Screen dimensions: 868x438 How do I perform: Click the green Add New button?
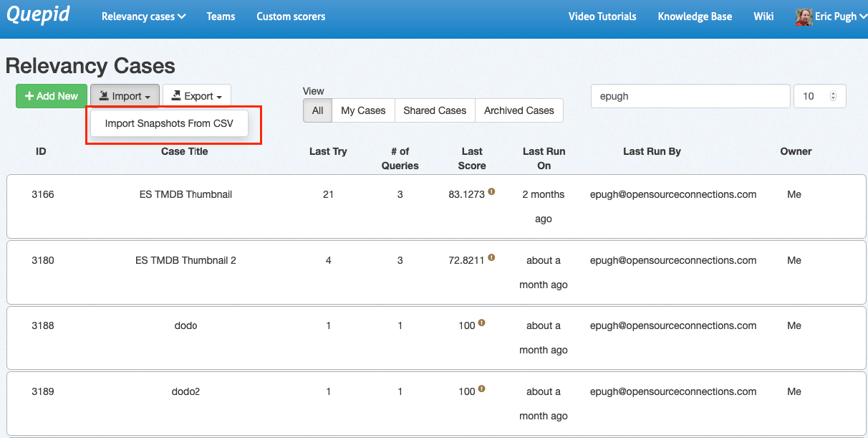pyautogui.click(x=52, y=96)
